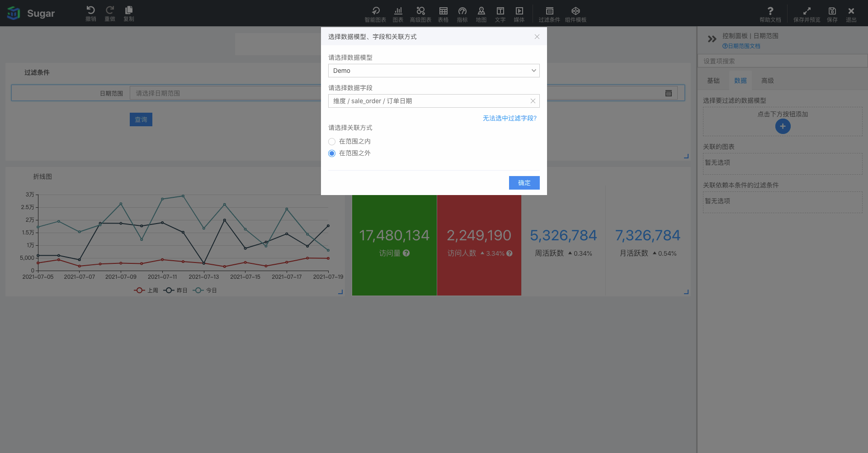
Task: Collapse the control panel with double-chevron
Action: tap(712, 39)
